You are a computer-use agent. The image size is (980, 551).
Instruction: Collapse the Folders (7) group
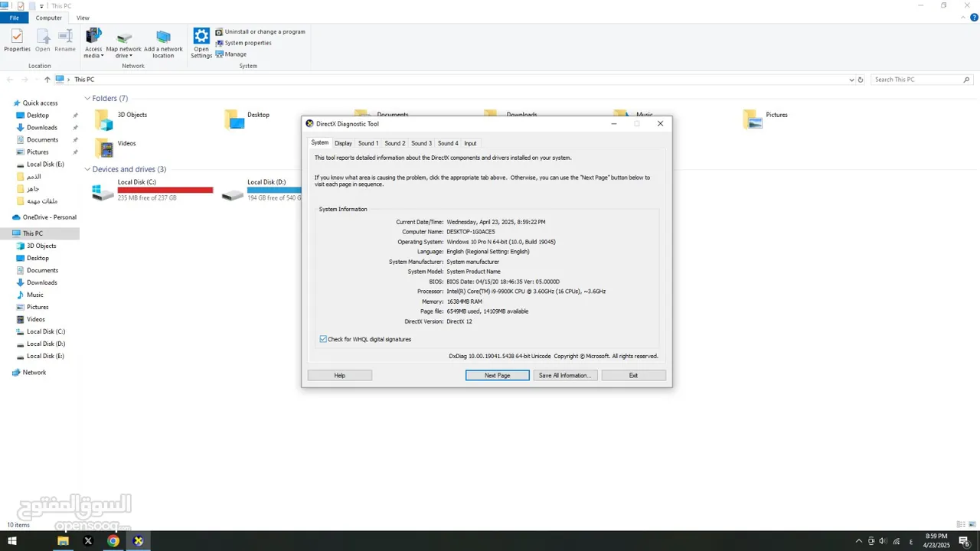(x=87, y=99)
